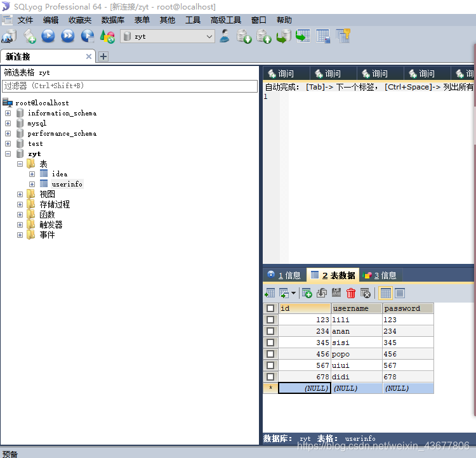Check the row checkbox for anan
The height and width of the screenshot is (458, 476).
tap(270, 331)
